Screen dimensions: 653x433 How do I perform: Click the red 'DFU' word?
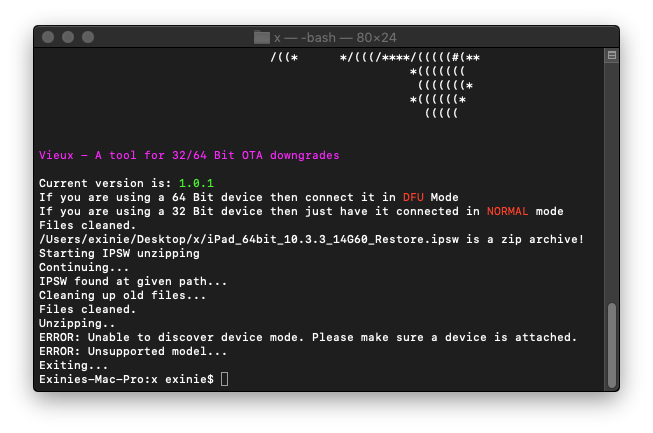(x=413, y=198)
